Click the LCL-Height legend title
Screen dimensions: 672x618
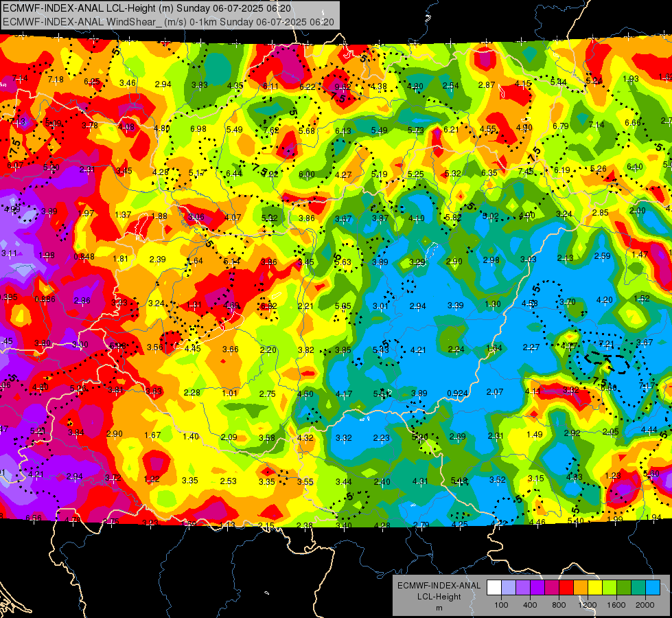coord(439,597)
